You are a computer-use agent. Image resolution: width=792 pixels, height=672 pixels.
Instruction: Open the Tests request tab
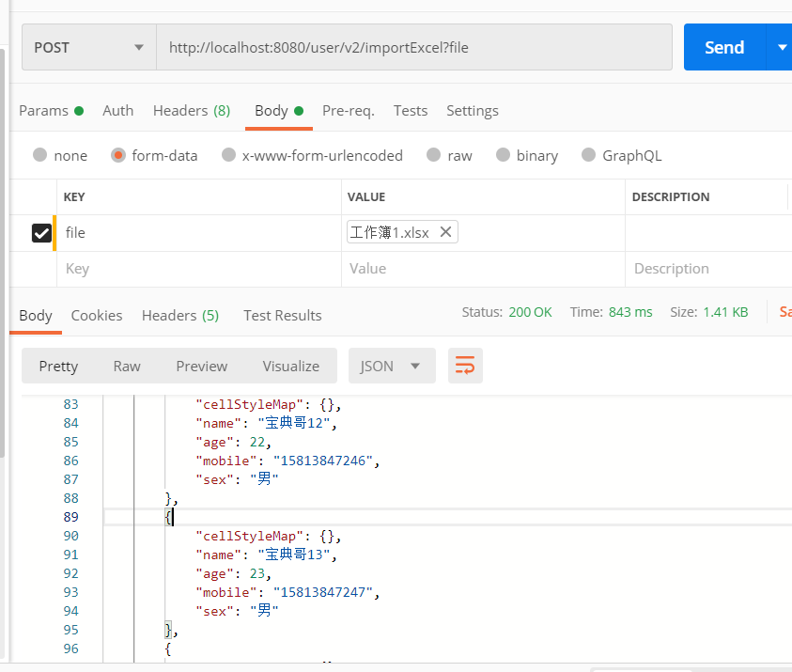[x=411, y=111]
